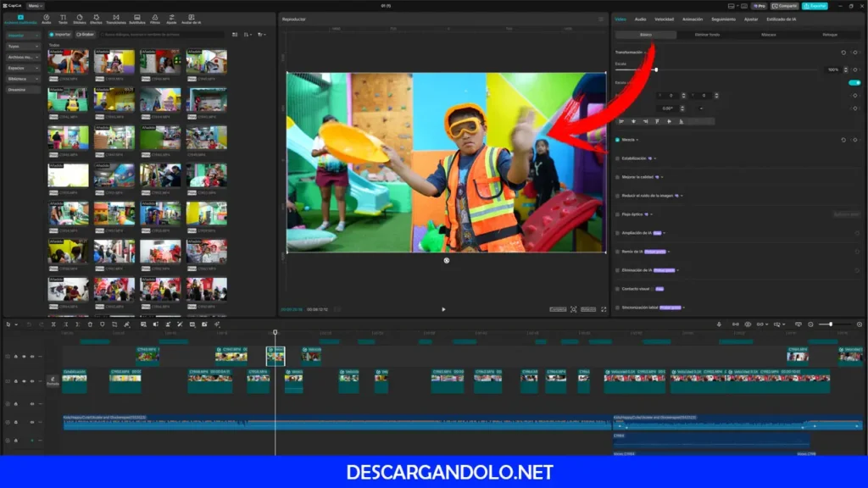
Task: Open the Stickers panel
Action: point(79,19)
